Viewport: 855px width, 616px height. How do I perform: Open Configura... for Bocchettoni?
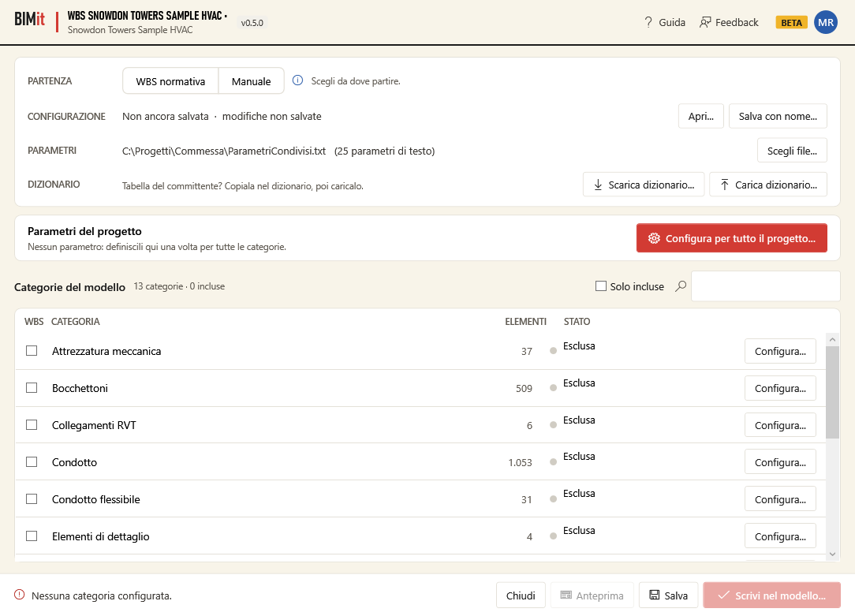coord(780,388)
